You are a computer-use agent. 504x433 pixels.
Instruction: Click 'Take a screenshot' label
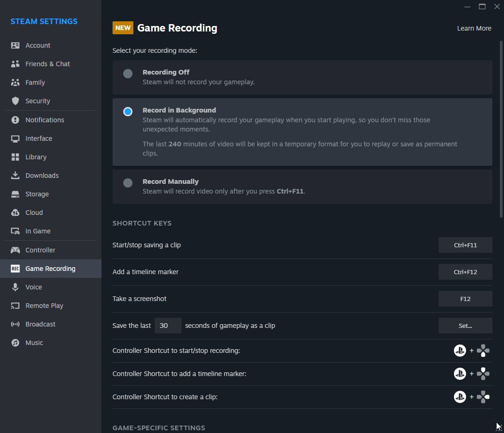(139, 299)
